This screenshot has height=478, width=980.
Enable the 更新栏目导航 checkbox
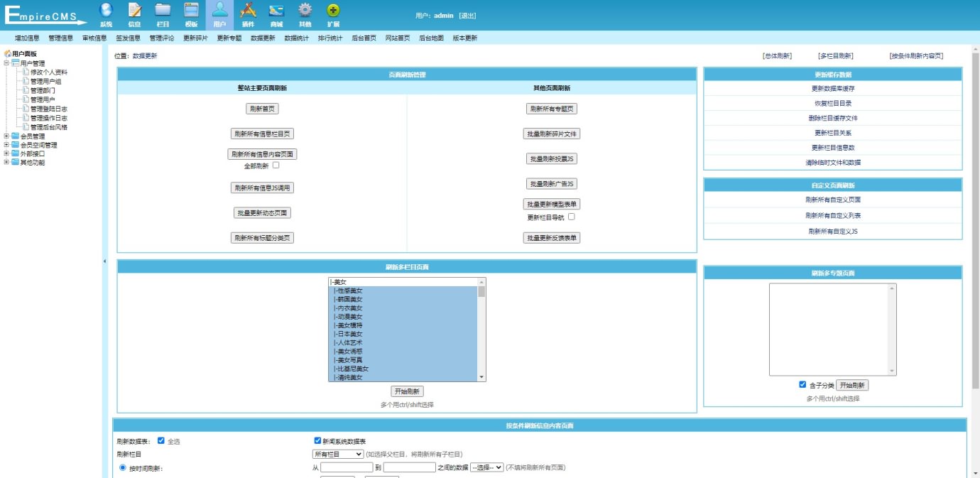tap(571, 217)
